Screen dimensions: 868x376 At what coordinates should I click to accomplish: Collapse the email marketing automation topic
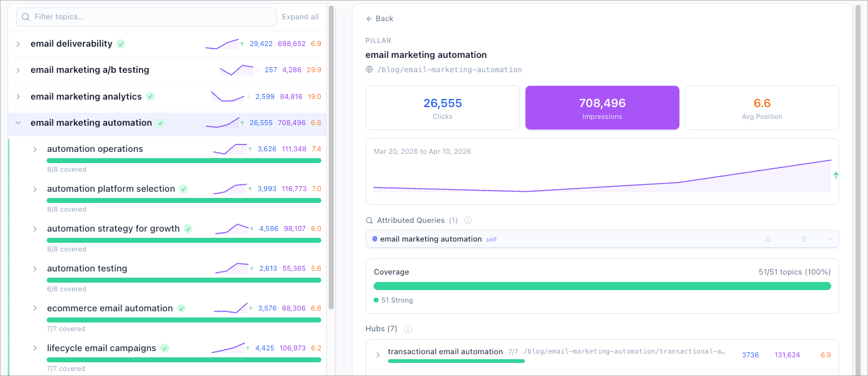pos(18,123)
